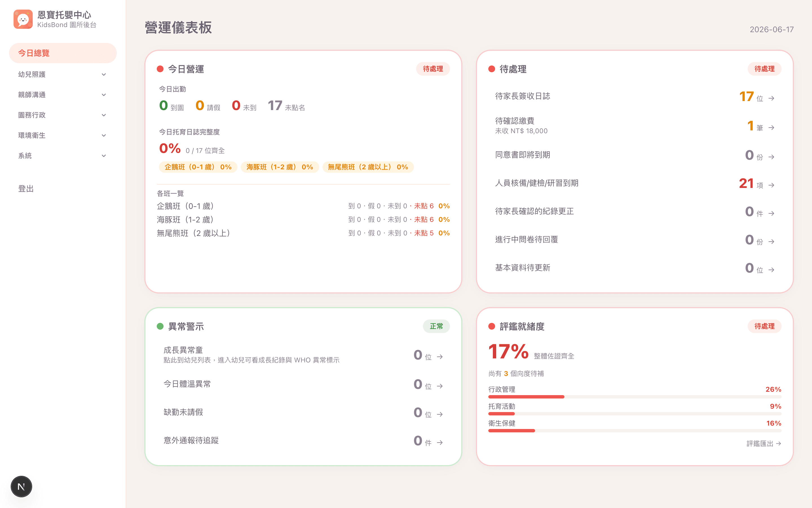Click arrow in the 待確認繳費 row
Image resolution: width=812 pixels, height=508 pixels.
coord(771,128)
